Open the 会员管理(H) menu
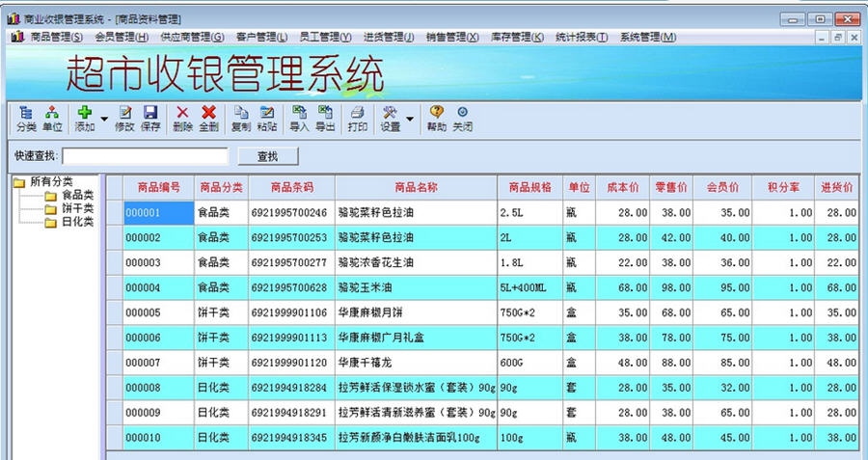Viewport: 868px width, 460px height. click(122, 37)
